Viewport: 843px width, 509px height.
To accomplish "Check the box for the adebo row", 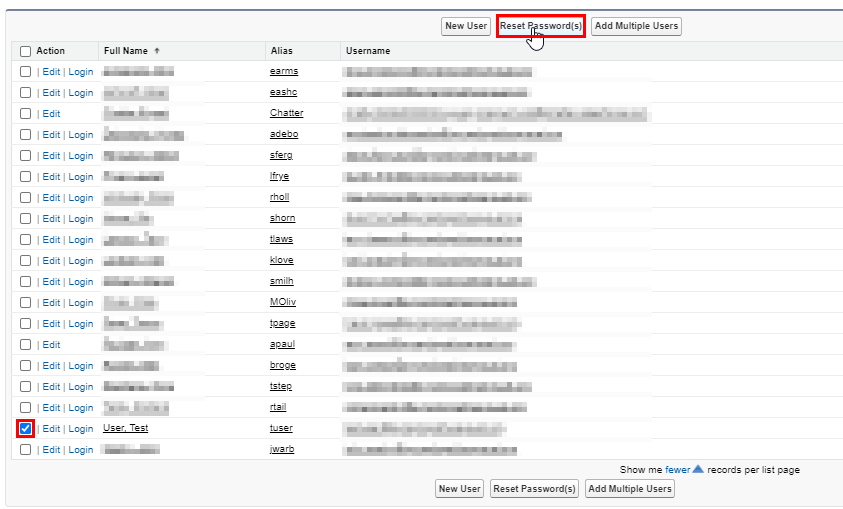I will pyautogui.click(x=25, y=134).
